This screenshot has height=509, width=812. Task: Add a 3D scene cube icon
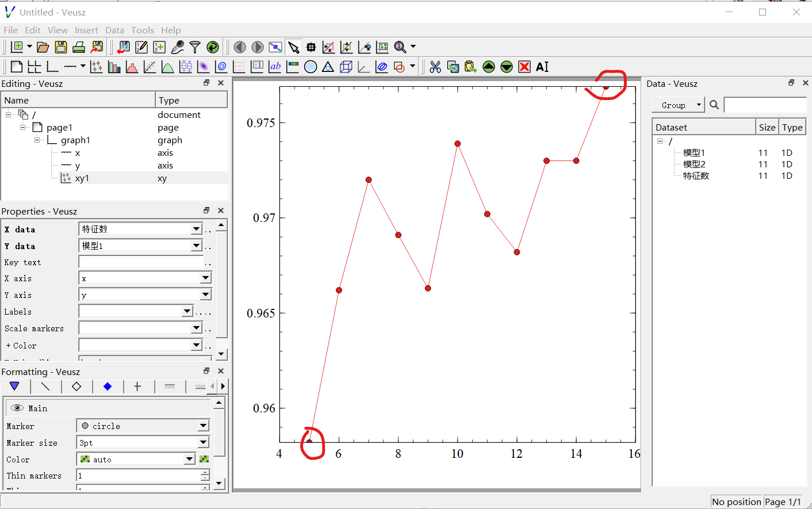tap(346, 67)
